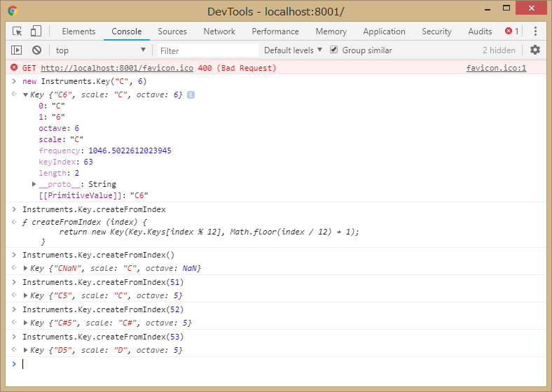
Task: Open the DevTools three-dot customize menu
Action: coord(535,31)
